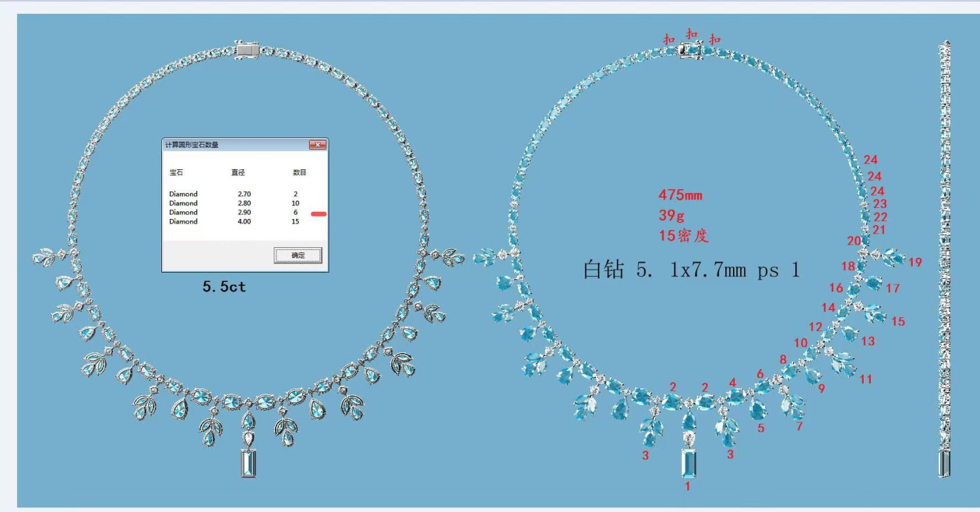Select the red 475mm text
This screenshot has height=512, width=980.
point(680,195)
